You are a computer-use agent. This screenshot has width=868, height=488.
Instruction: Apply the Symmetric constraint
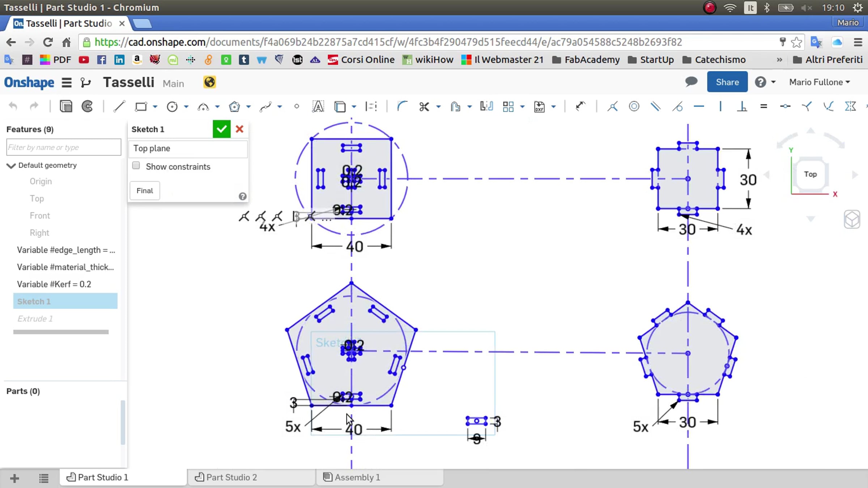pyautogui.click(x=850, y=106)
